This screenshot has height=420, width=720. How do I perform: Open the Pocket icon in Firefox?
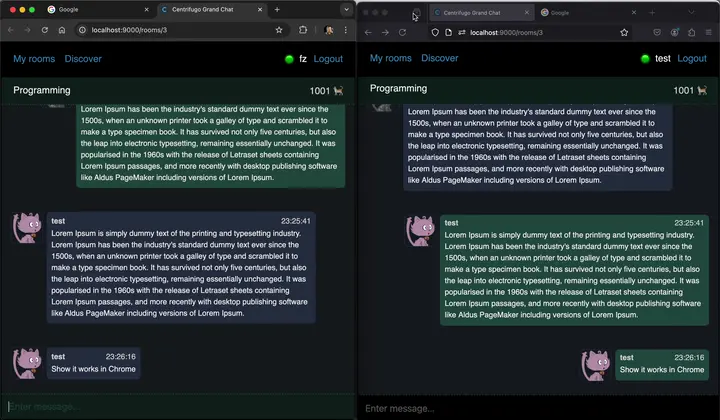(657, 33)
